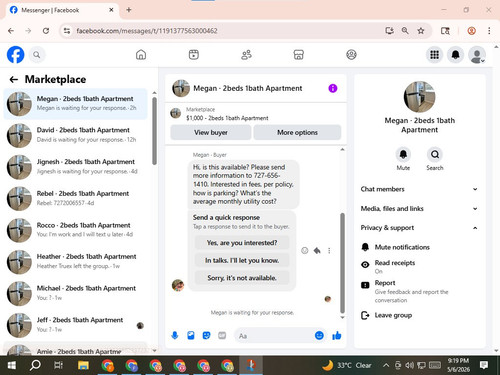Open David's 2beds 1bath Apartment chat

(x=75, y=135)
